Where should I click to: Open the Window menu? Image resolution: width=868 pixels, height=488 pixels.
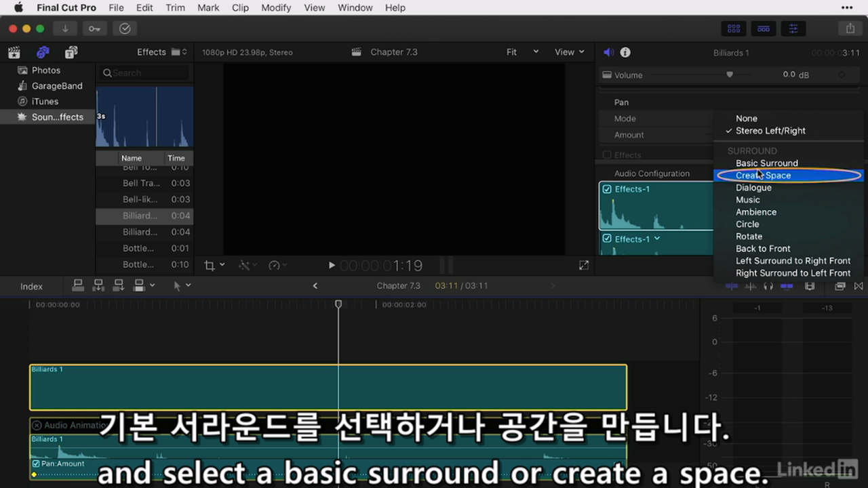click(x=355, y=7)
